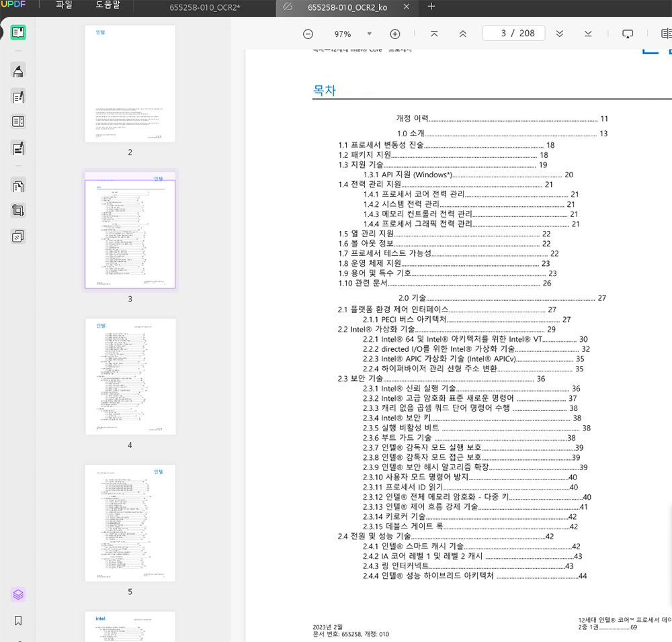Click the 1.10 관련 문서 entry

click(x=444, y=283)
